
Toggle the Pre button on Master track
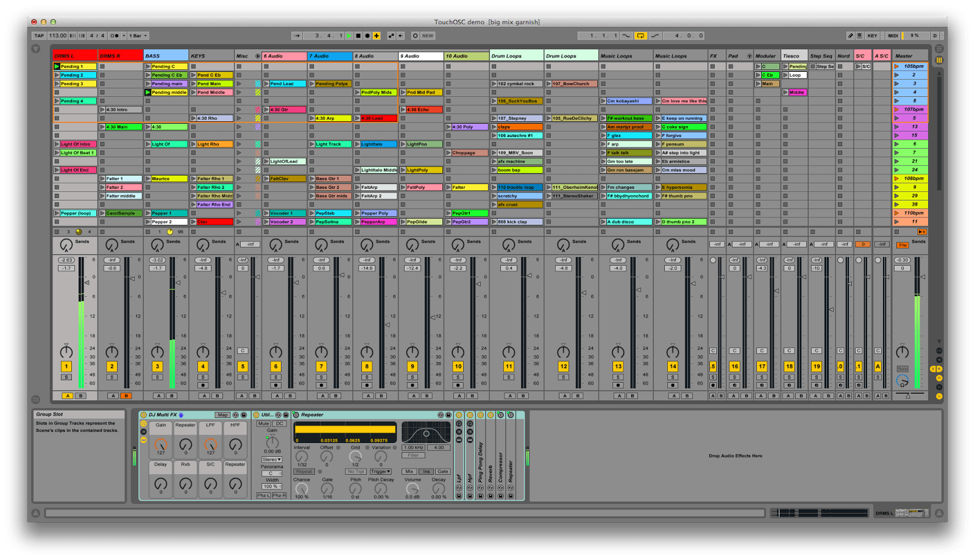(x=902, y=245)
